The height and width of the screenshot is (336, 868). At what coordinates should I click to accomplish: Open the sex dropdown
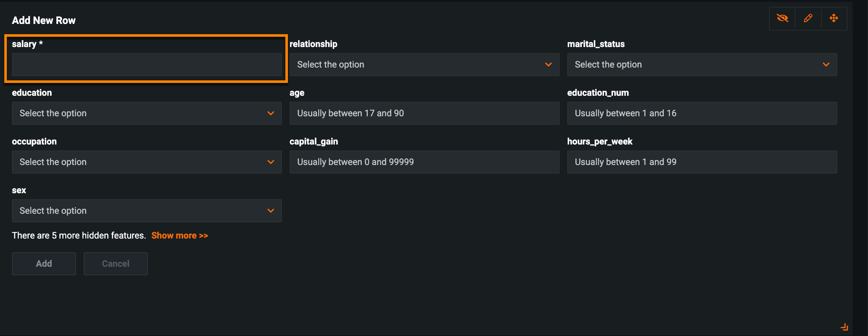click(x=147, y=211)
